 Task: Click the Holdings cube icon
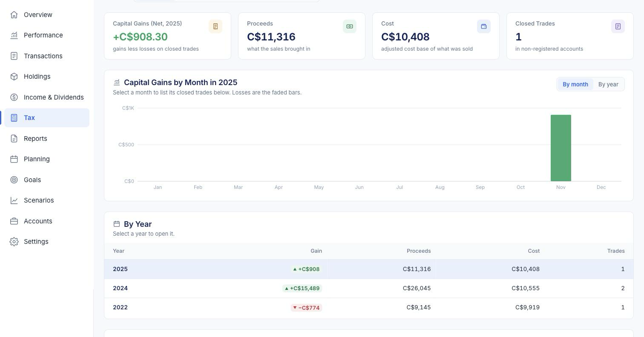pyautogui.click(x=14, y=77)
